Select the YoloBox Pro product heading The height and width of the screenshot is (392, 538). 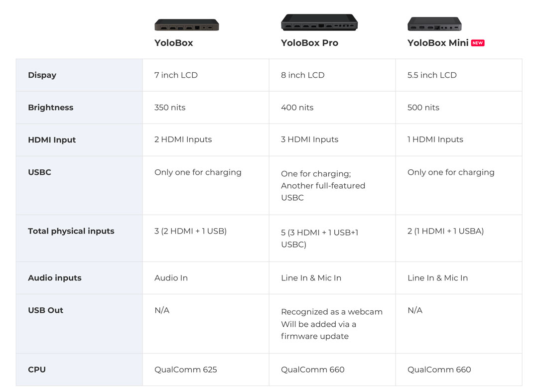309,43
